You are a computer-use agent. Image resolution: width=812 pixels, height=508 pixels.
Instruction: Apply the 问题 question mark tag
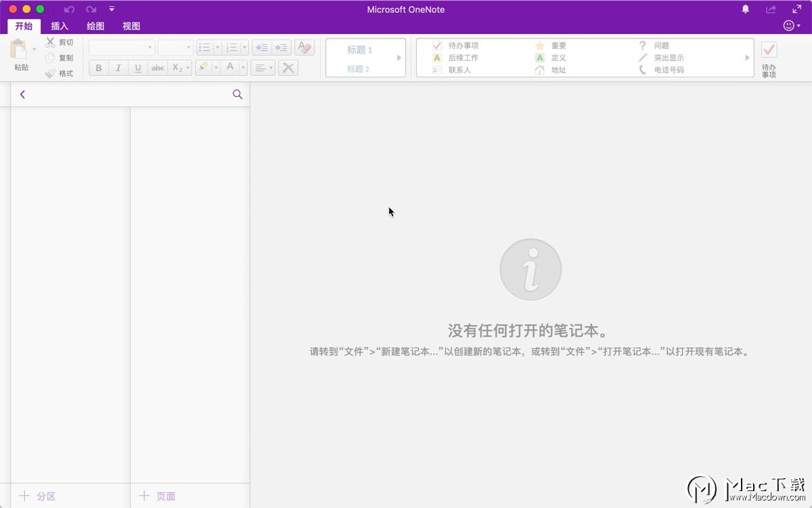click(654, 45)
